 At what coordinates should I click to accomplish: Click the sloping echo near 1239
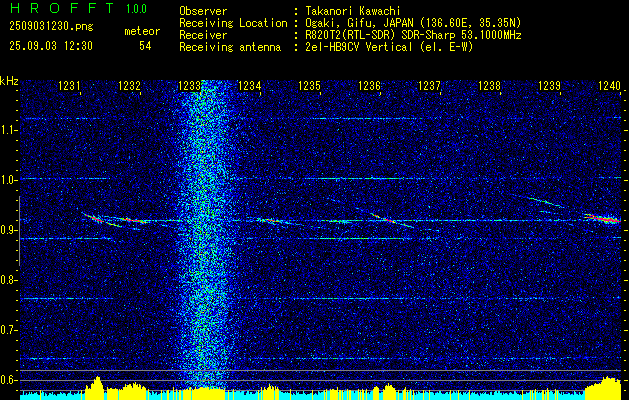point(545,201)
